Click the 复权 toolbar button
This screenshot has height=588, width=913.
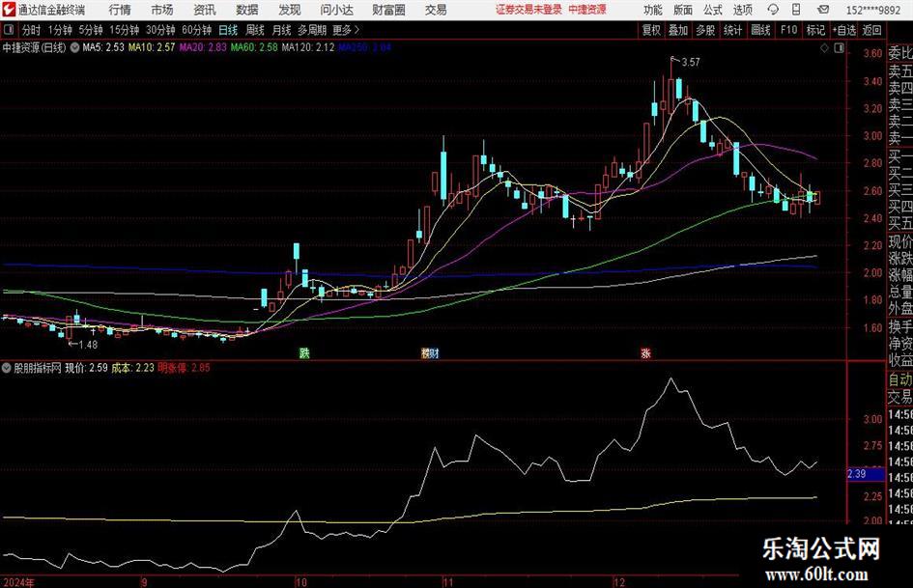(651, 30)
